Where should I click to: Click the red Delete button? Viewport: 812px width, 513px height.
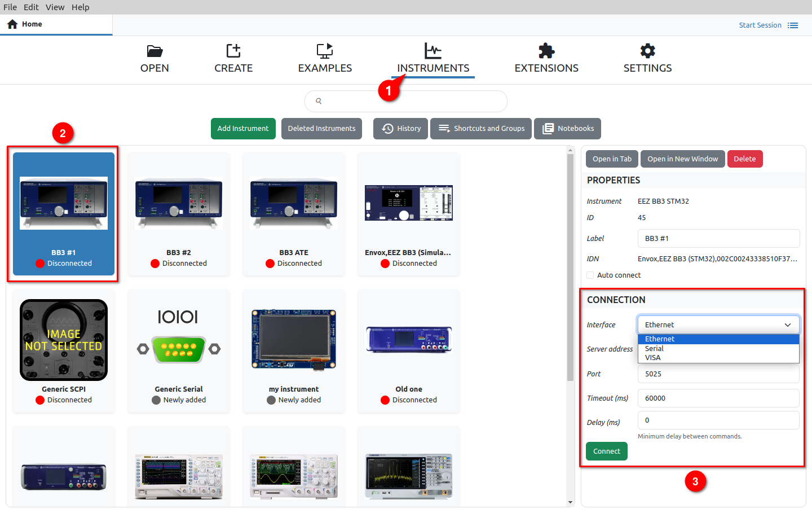(744, 159)
